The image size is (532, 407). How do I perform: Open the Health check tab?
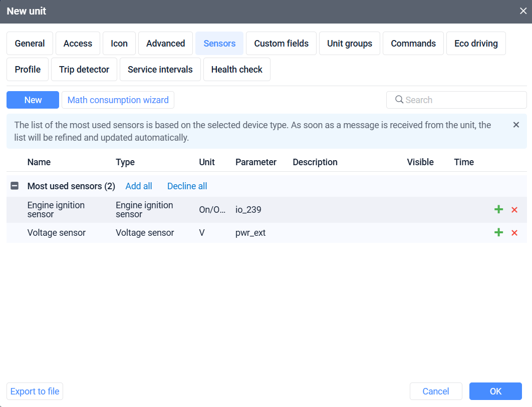coord(236,70)
